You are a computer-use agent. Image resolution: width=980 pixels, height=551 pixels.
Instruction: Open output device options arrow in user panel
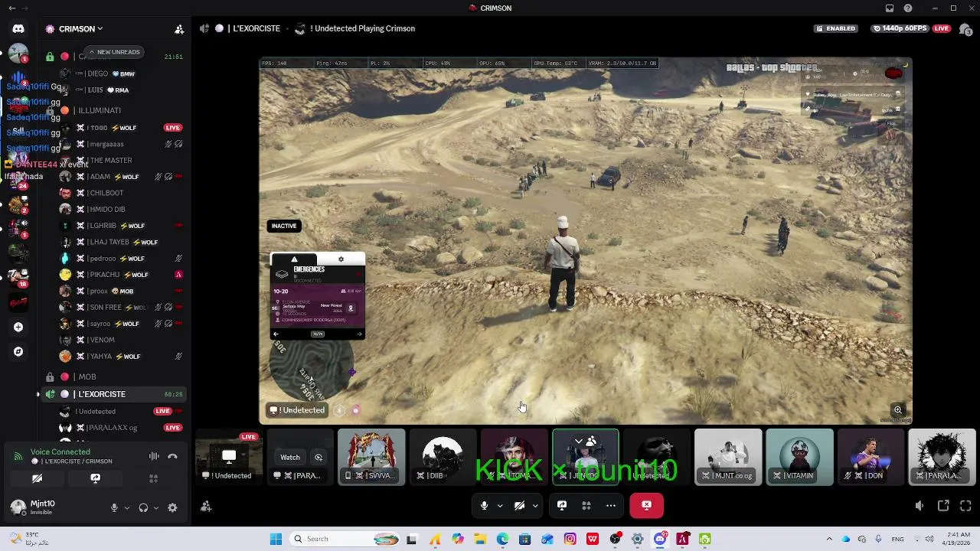coord(156,507)
